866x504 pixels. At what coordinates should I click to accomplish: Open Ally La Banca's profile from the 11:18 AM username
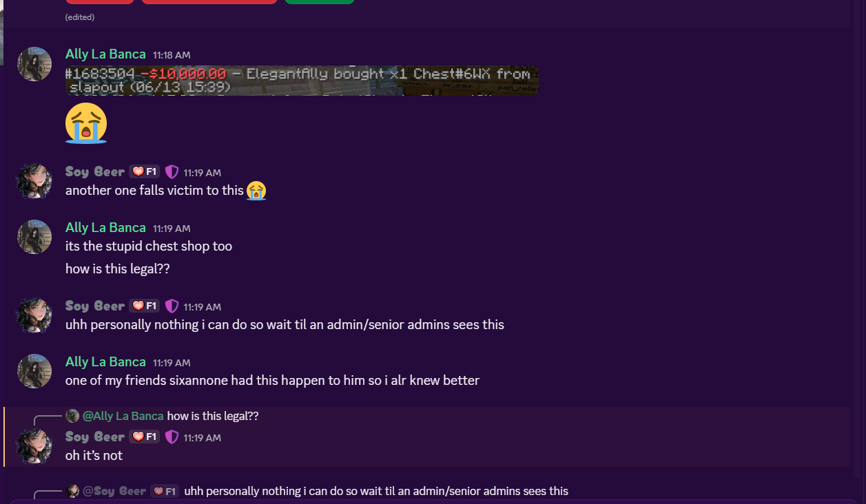(x=105, y=54)
